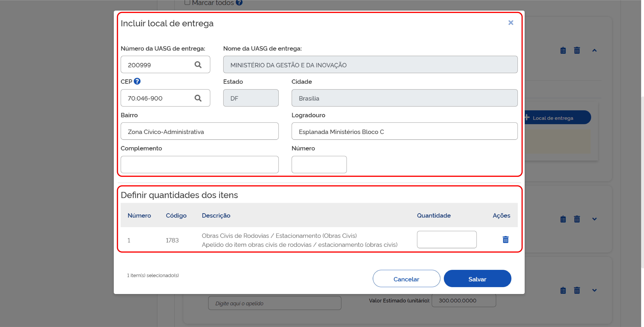Open CEP help question mark
Screen dimensions: 644x327
[137, 81]
